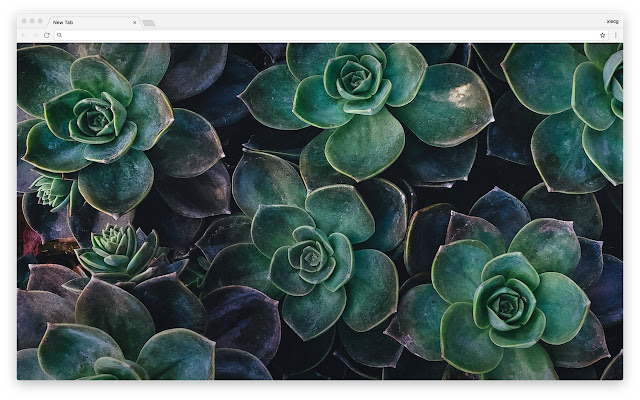Click the search magnifier icon in address bar
The height and width of the screenshot is (400, 640).
point(60,36)
